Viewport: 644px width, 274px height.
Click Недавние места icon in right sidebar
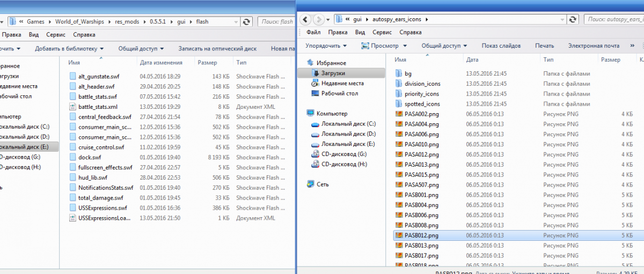[316, 83]
